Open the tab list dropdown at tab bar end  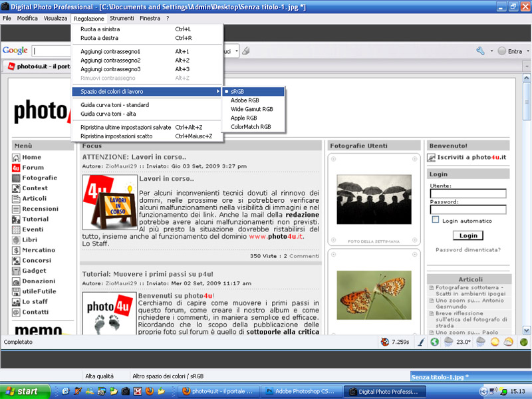point(527,66)
